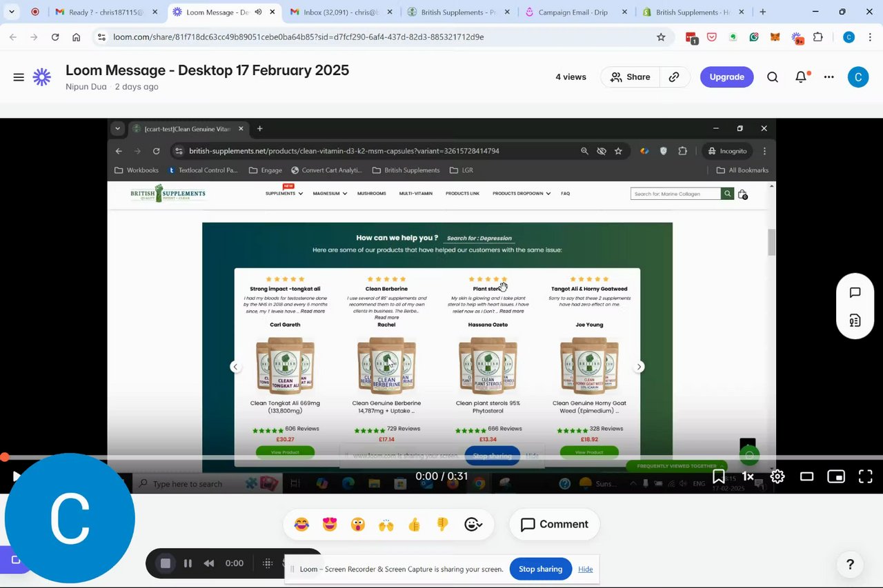React with laughing emoji
Screen dimensions: 883x588
301,525
